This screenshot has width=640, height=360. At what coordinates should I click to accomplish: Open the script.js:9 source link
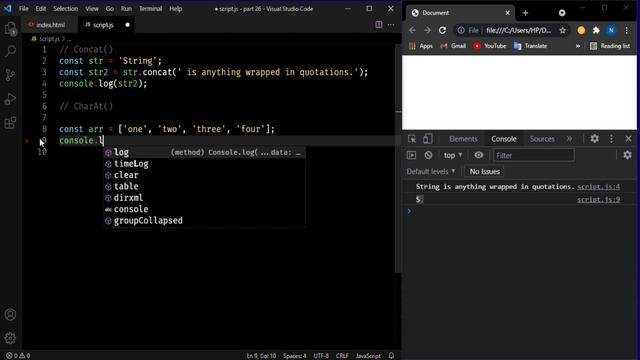pyautogui.click(x=598, y=200)
